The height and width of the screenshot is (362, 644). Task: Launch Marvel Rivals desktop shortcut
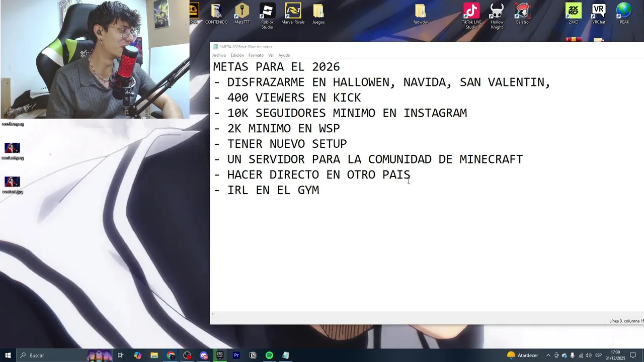coord(293,14)
